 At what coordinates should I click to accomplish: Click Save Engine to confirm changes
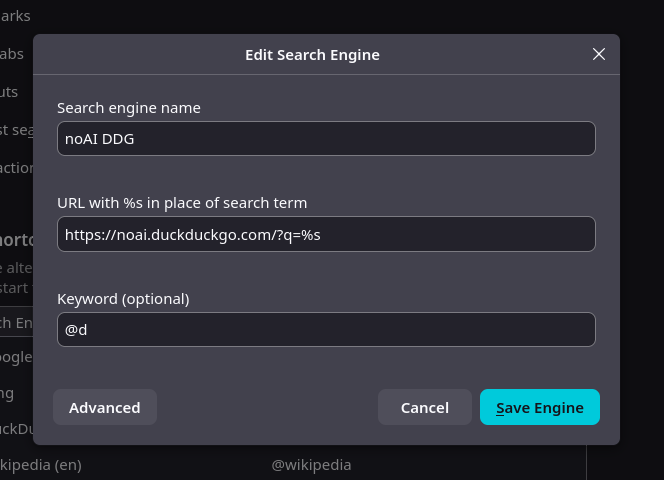pos(540,407)
